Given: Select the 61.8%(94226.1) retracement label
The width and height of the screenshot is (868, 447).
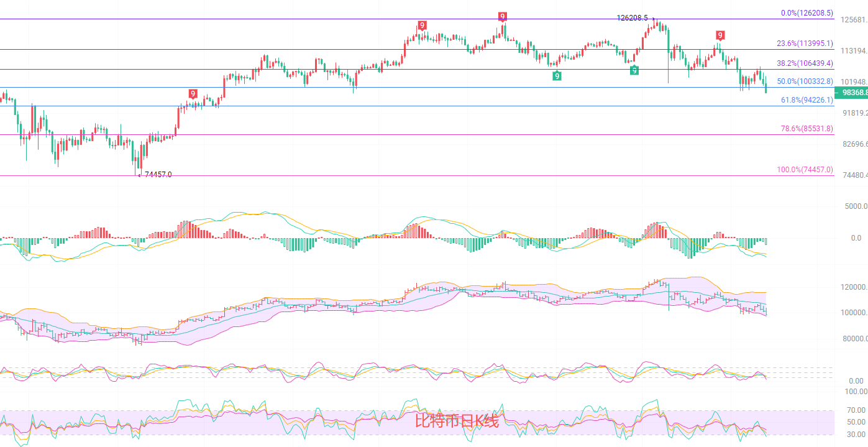Looking at the screenshot, I should pyautogui.click(x=806, y=99).
